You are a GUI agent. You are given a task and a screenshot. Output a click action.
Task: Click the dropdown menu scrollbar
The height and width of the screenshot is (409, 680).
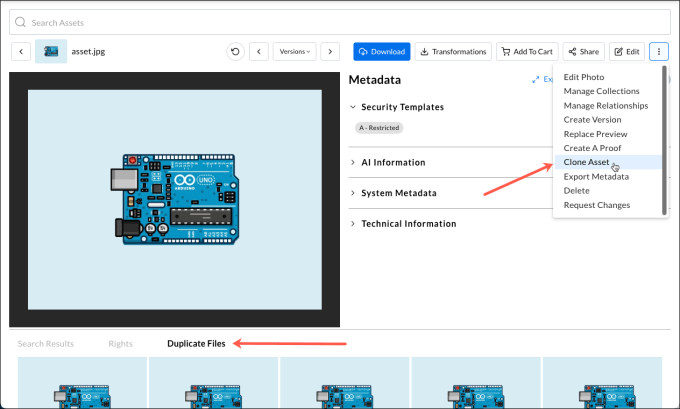pyautogui.click(x=664, y=140)
